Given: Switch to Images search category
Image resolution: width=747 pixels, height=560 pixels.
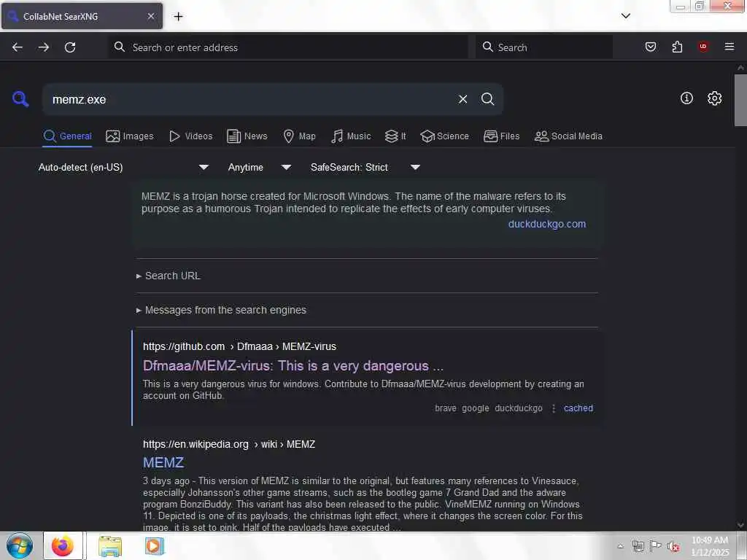Looking at the screenshot, I should pos(130,136).
